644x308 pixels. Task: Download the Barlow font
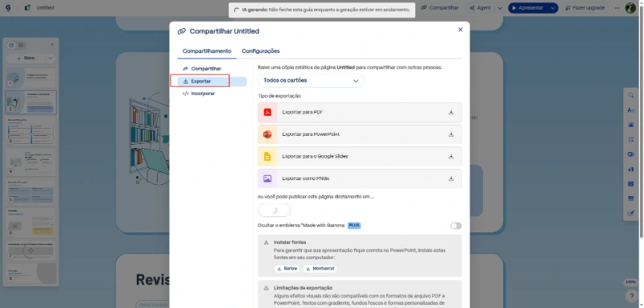coord(287,269)
